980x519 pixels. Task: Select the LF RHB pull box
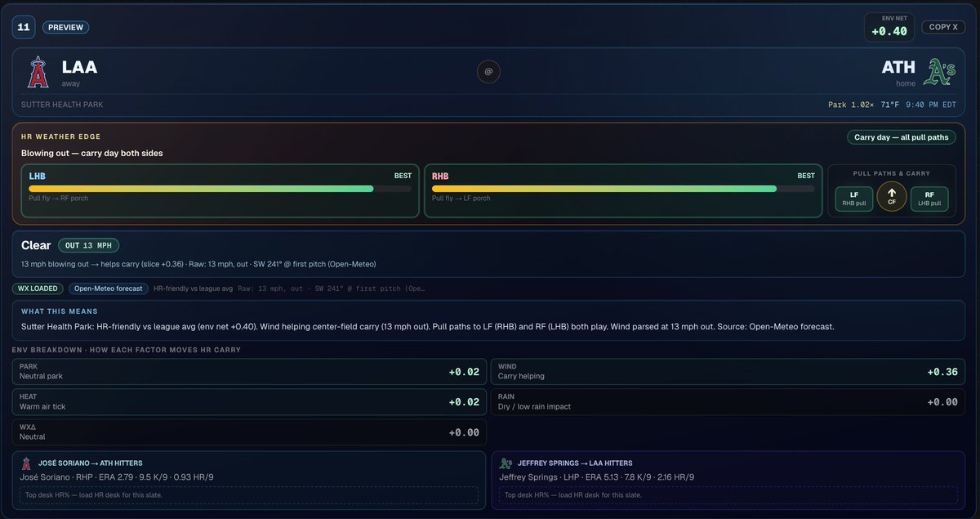click(x=854, y=199)
